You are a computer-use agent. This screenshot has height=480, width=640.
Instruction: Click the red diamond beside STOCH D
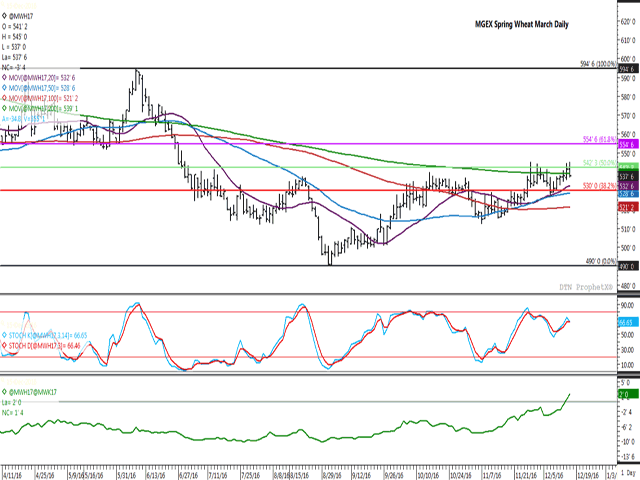[4, 346]
